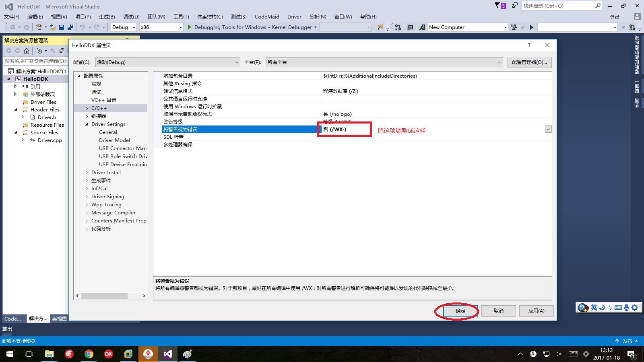The height and width of the screenshot is (362, 644).
Task: Click the dialog help question mark
Action: coord(529,45)
